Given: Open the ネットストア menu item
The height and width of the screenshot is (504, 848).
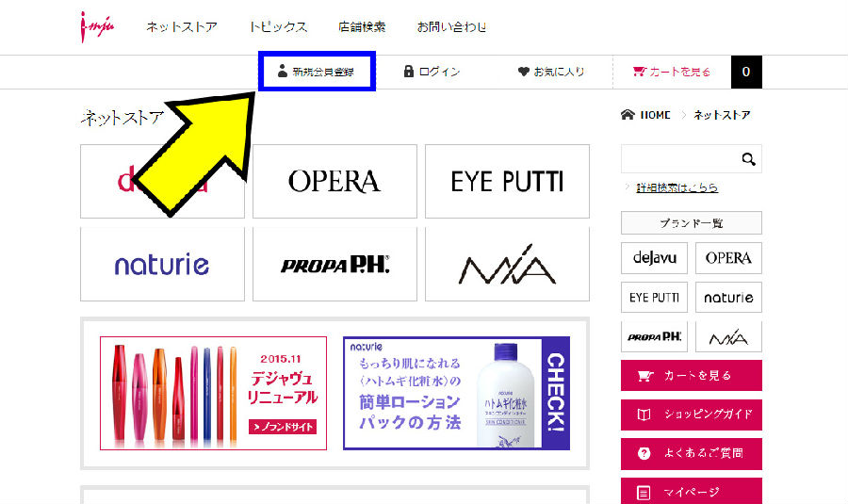Looking at the screenshot, I should (182, 26).
